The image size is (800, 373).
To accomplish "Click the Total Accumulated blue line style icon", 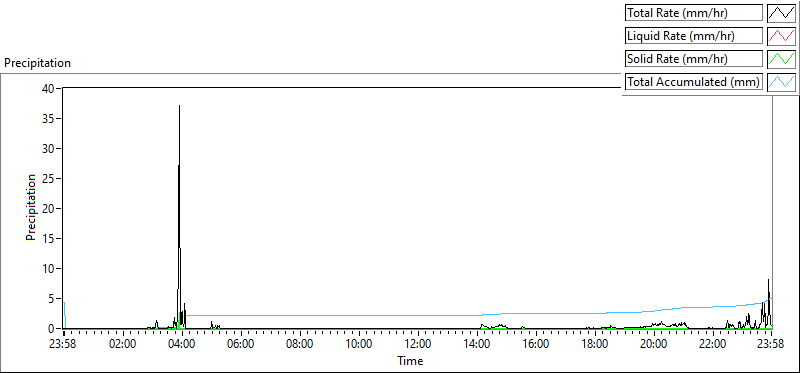I will tap(781, 81).
